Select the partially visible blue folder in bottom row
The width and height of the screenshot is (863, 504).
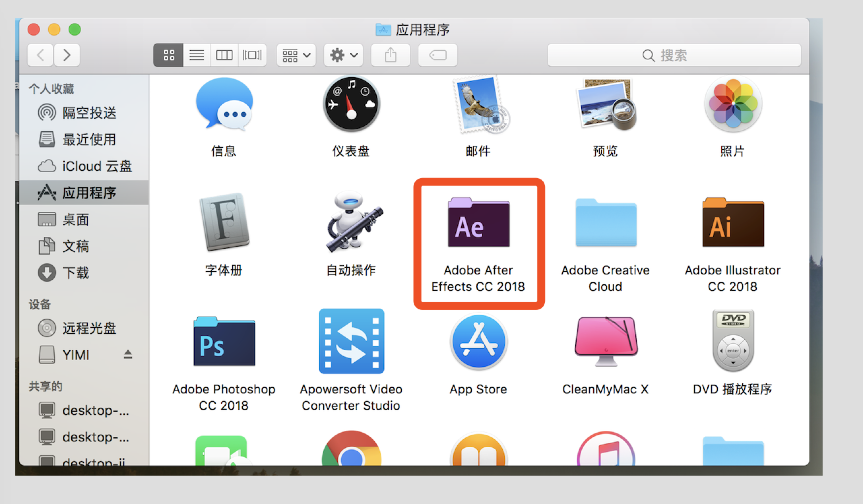coord(733,451)
